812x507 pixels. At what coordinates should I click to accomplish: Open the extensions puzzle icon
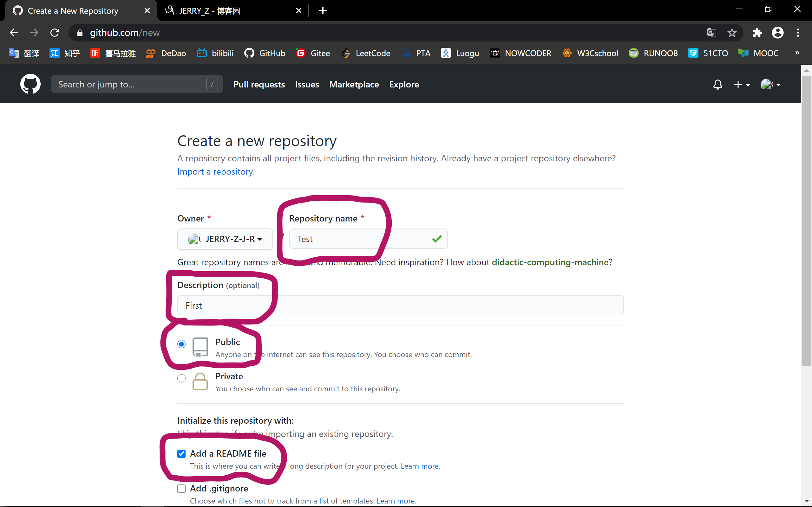[x=757, y=33]
